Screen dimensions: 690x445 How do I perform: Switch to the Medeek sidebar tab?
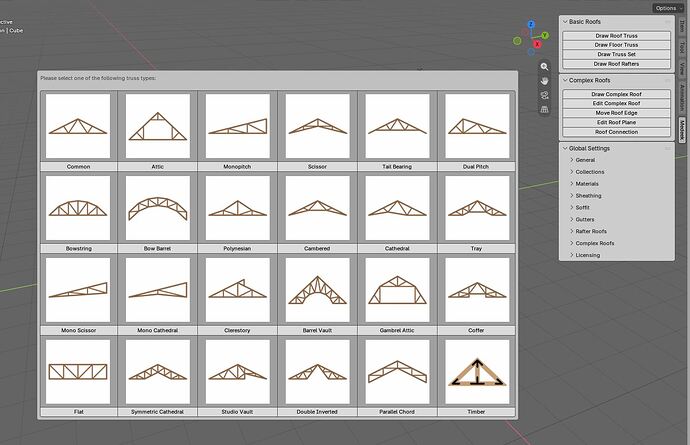[x=682, y=130]
